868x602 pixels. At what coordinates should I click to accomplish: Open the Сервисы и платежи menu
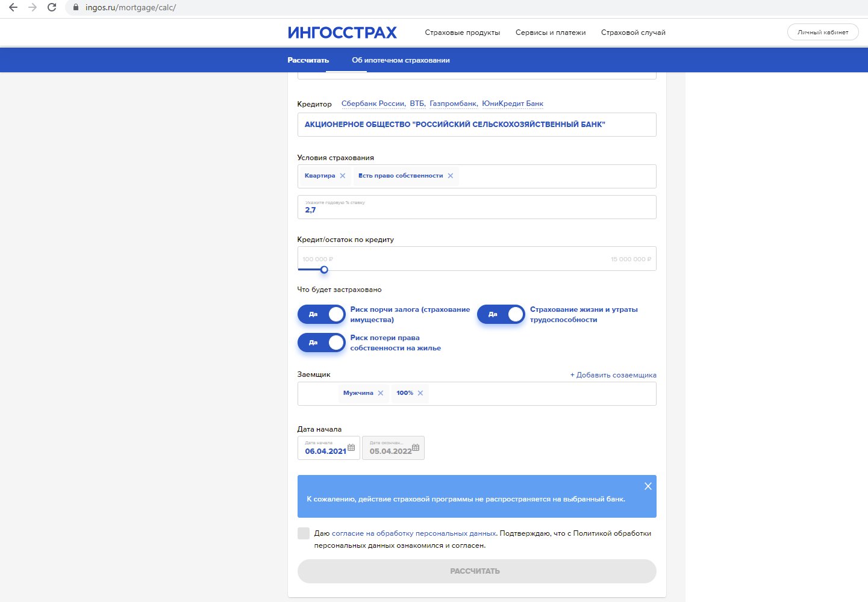point(551,33)
